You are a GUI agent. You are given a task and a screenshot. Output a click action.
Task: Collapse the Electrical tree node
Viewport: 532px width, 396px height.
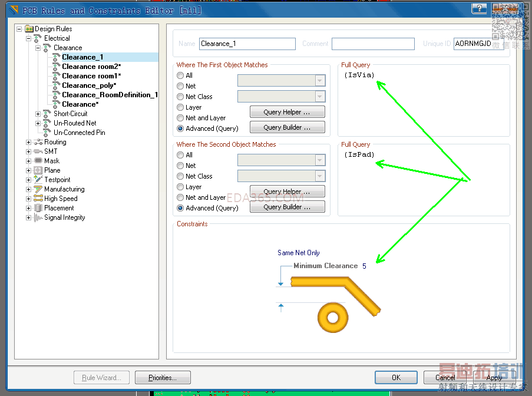click(x=28, y=38)
